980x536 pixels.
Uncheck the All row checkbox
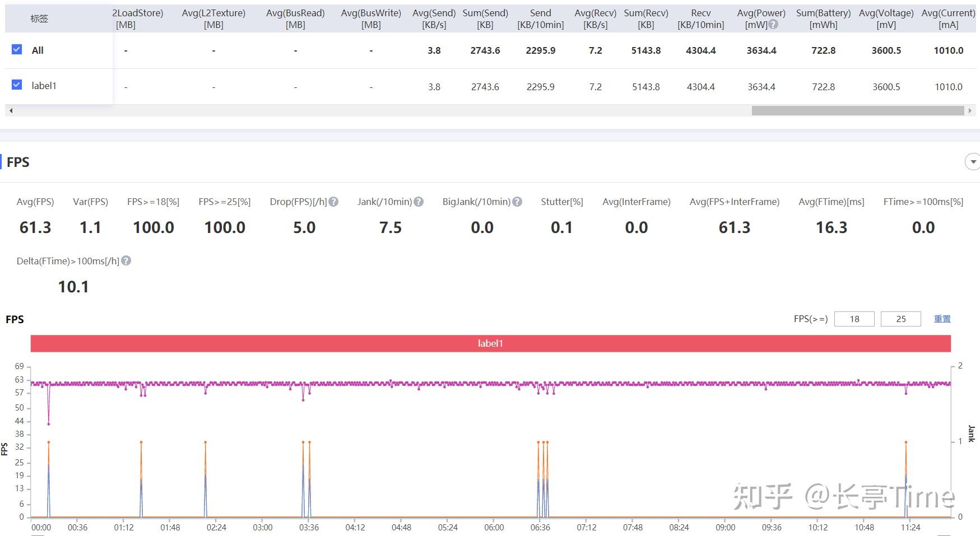pos(17,49)
